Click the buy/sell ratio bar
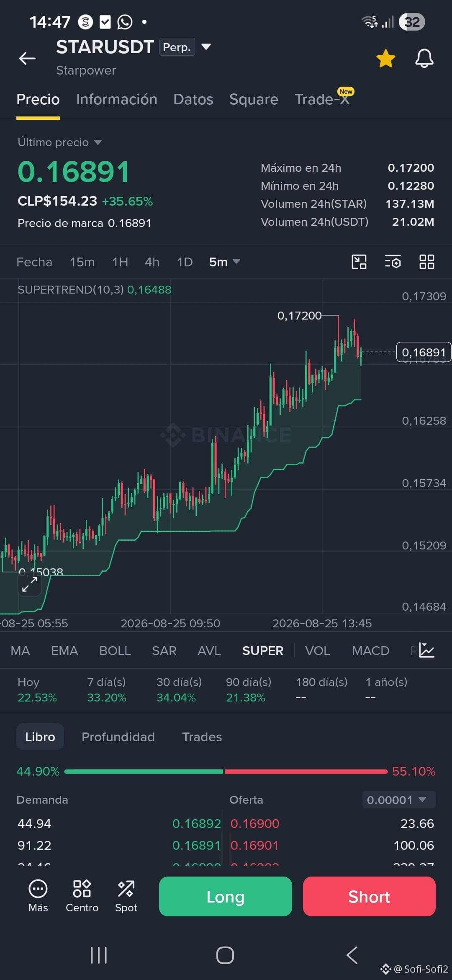Viewport: 452px width, 980px height. [226, 771]
